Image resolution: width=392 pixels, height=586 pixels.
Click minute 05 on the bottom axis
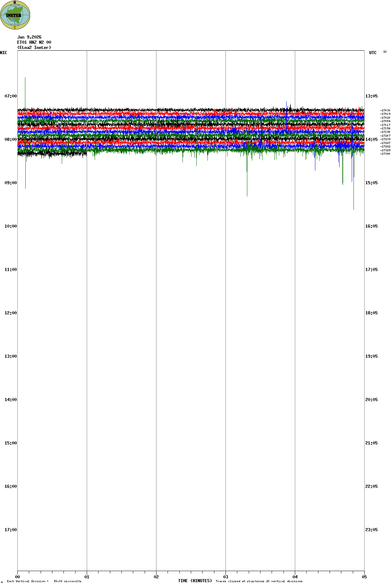pos(364,577)
